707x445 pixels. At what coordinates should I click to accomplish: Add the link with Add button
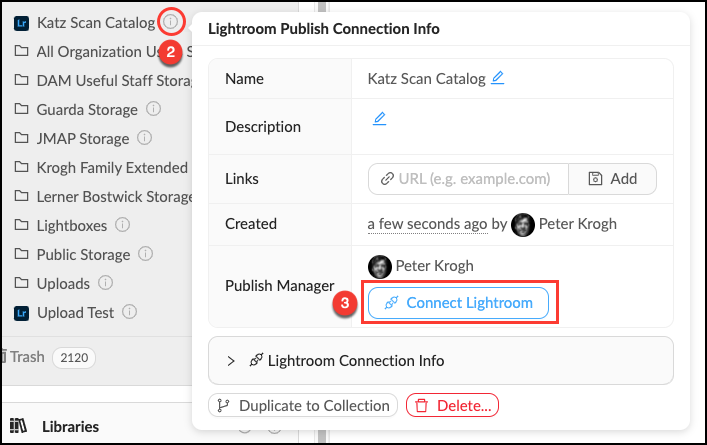[612, 179]
